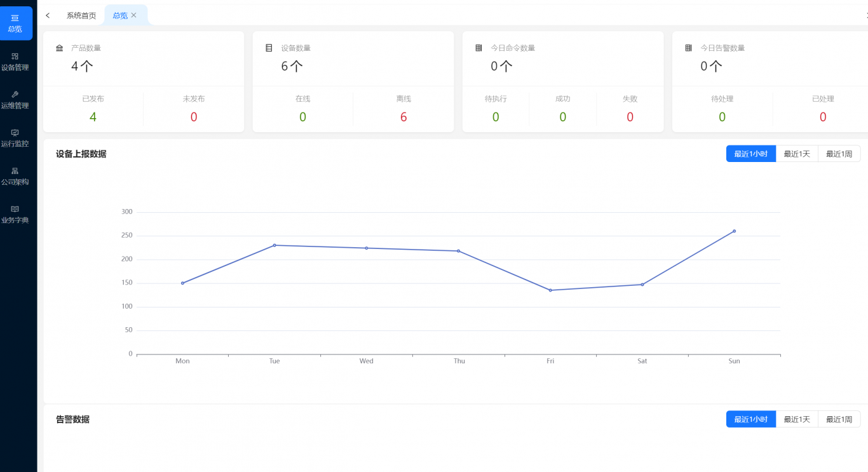This screenshot has width=868, height=472.
Task: Click the Tue data point on chart
Action: (275, 245)
